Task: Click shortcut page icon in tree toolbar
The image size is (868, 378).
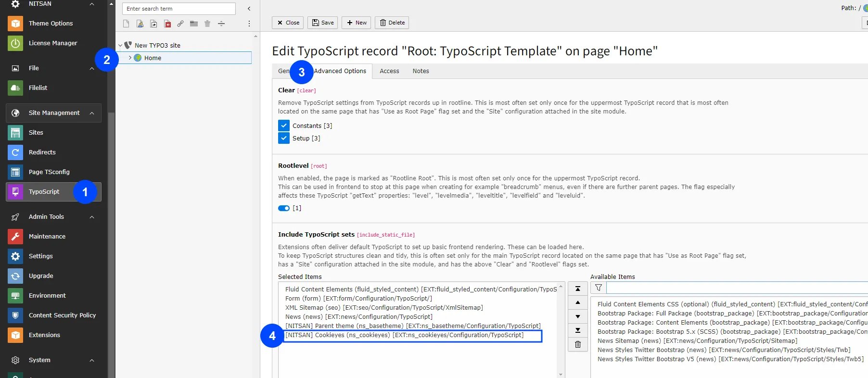Action: [x=153, y=24]
